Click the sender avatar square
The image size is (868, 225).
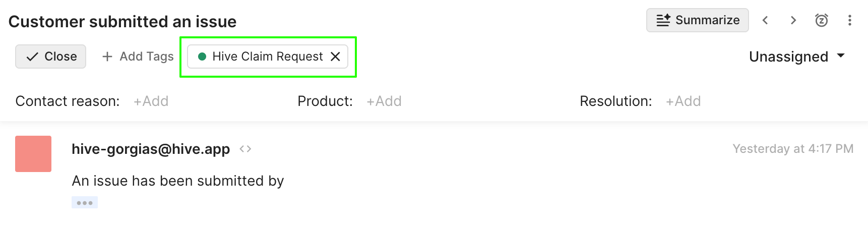33,154
